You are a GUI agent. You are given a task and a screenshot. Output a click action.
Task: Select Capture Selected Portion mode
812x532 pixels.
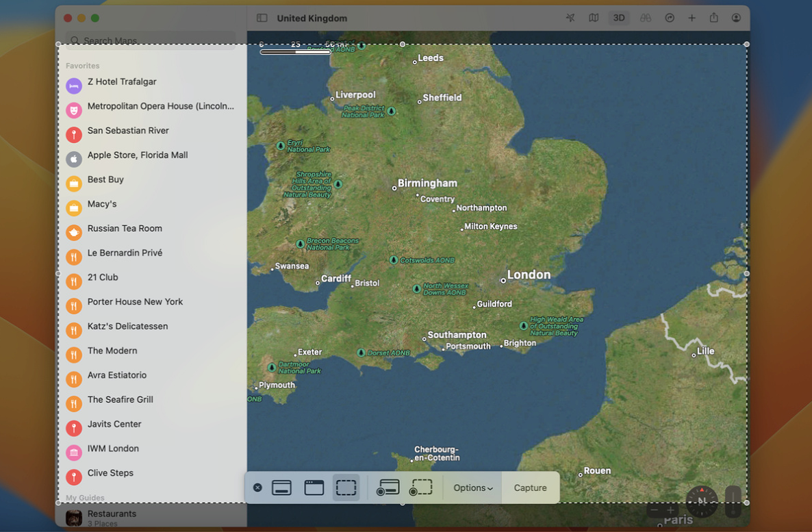(346, 487)
